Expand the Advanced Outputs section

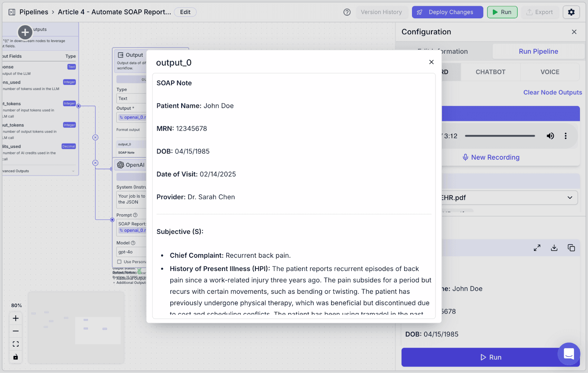point(39,171)
